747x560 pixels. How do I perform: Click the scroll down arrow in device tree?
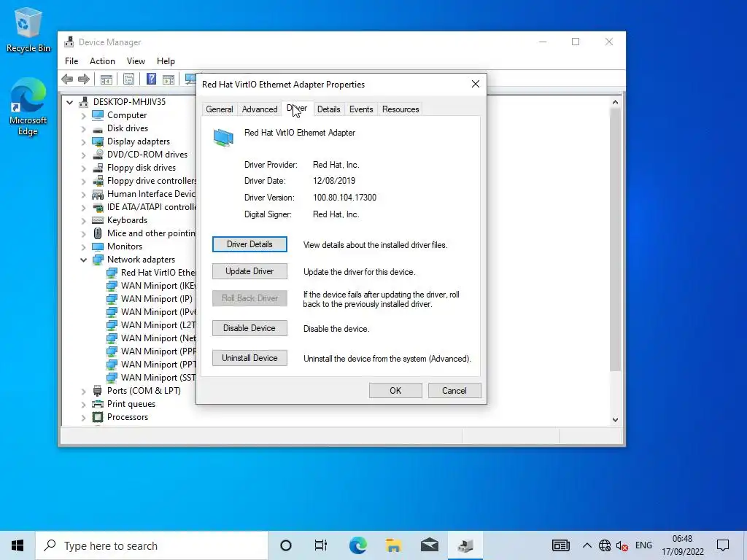click(615, 420)
